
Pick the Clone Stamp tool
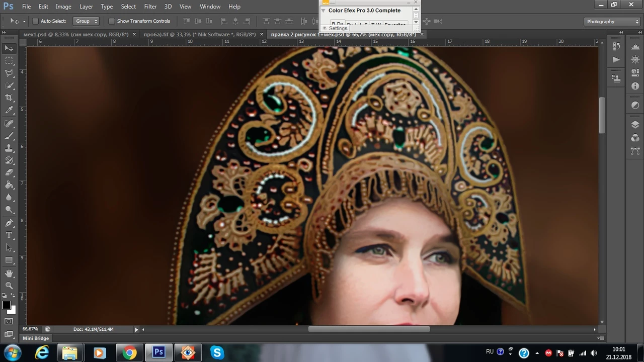(9, 148)
